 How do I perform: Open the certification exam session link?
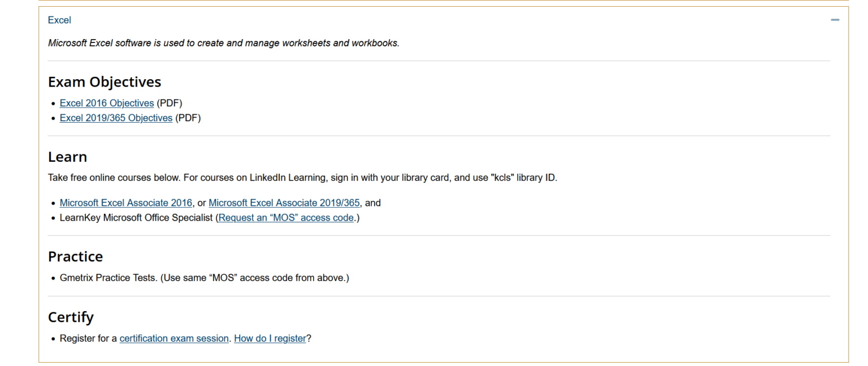coord(174,338)
